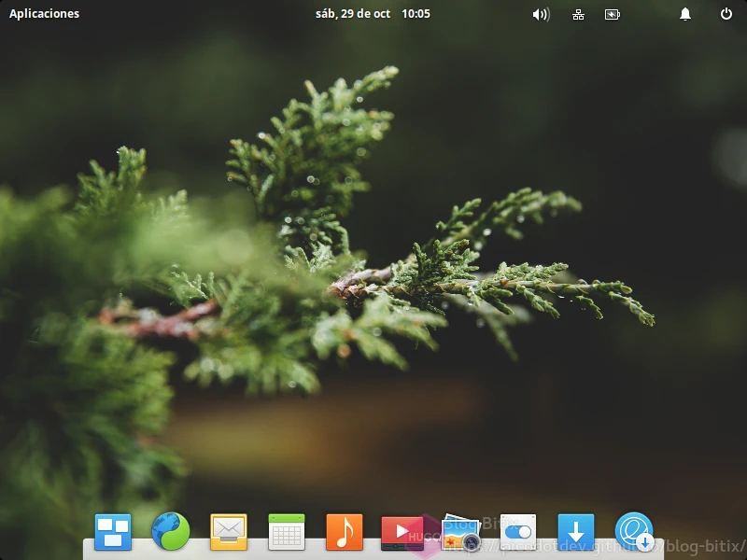Expand the sound volume indicator
The image size is (747, 560).
(541, 14)
